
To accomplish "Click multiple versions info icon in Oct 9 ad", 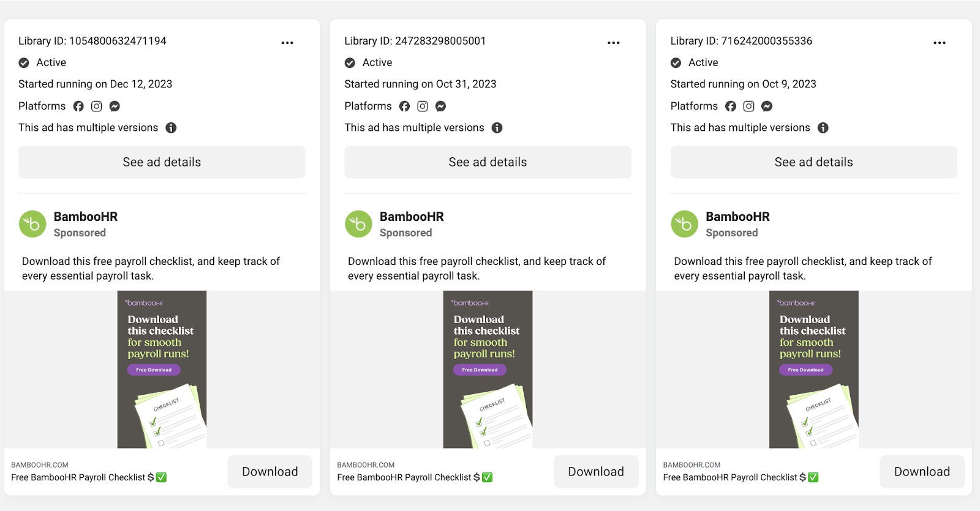I will coord(823,128).
